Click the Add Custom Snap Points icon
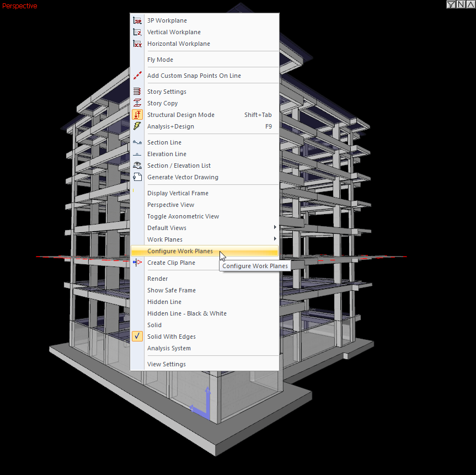 (137, 76)
